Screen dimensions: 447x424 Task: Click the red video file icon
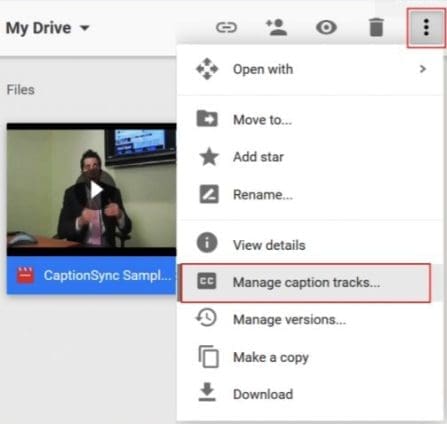[x=25, y=275]
